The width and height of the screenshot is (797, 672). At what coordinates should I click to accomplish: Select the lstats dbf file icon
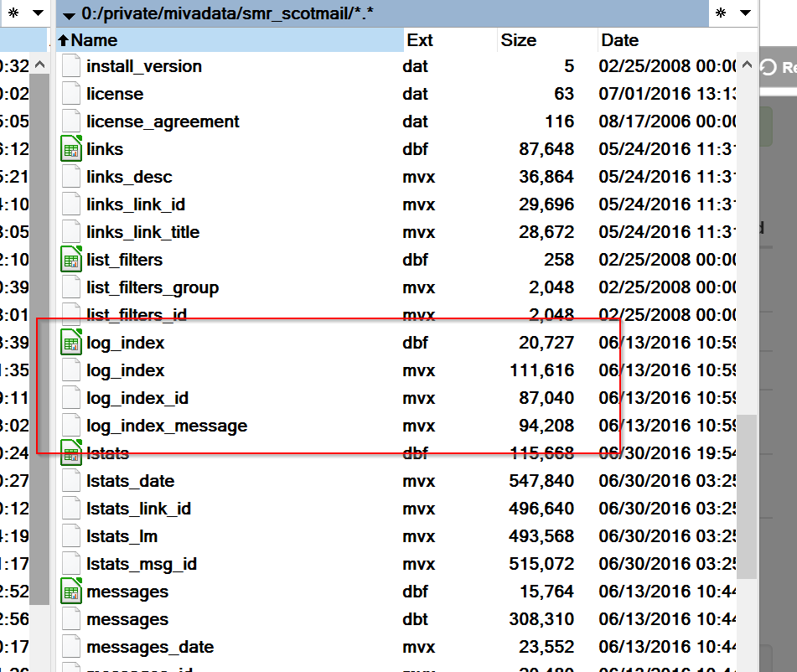(x=71, y=453)
